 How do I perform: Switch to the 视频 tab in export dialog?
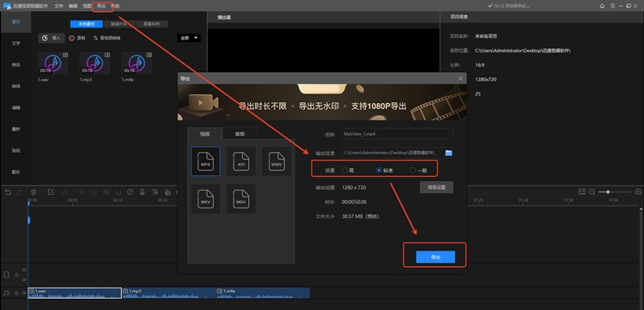[x=204, y=133]
